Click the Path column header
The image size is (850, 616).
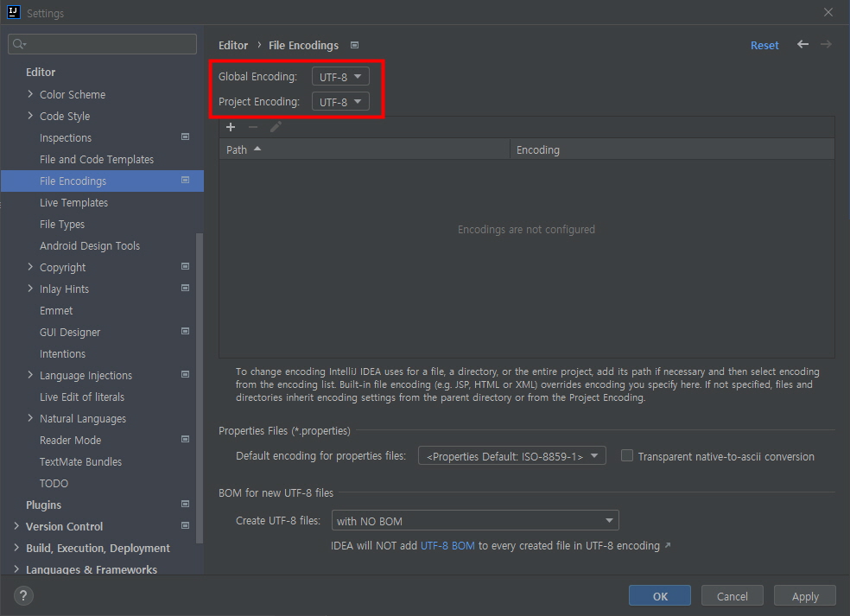click(365, 149)
